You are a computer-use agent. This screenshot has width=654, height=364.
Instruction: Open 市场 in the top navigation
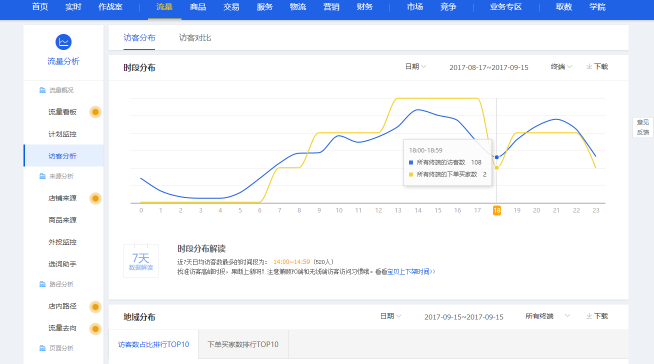click(415, 7)
